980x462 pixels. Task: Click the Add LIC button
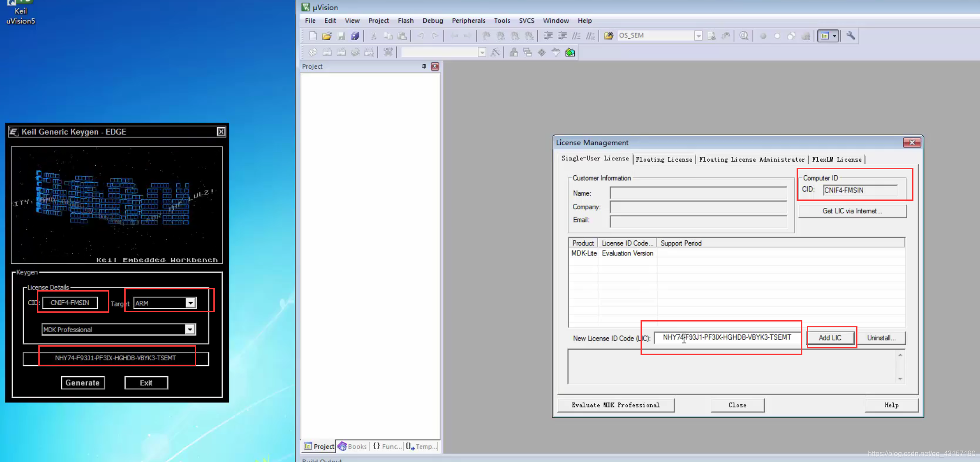point(830,338)
